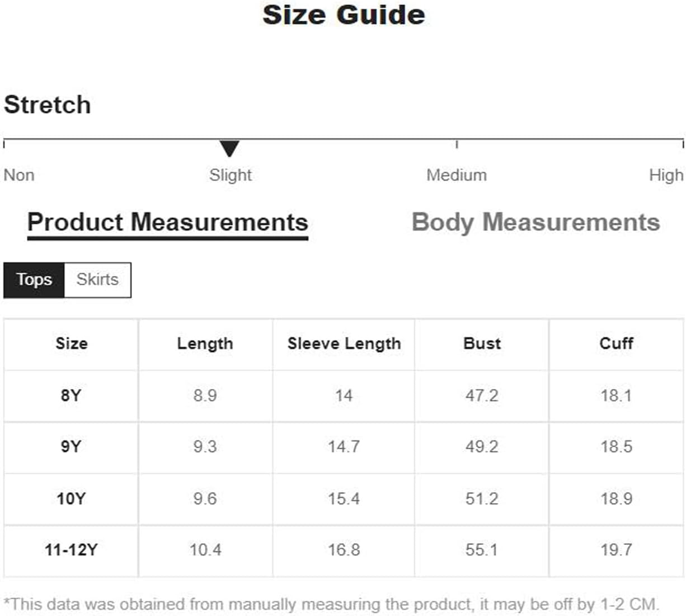This screenshot has height=616, width=686.
Task: Click the Cuff column header
Action: click(x=616, y=344)
